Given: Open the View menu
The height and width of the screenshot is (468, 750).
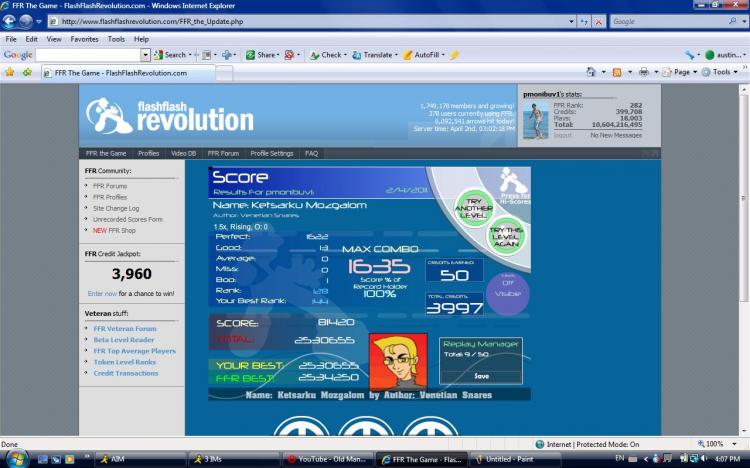Looking at the screenshot, I should (x=54, y=39).
